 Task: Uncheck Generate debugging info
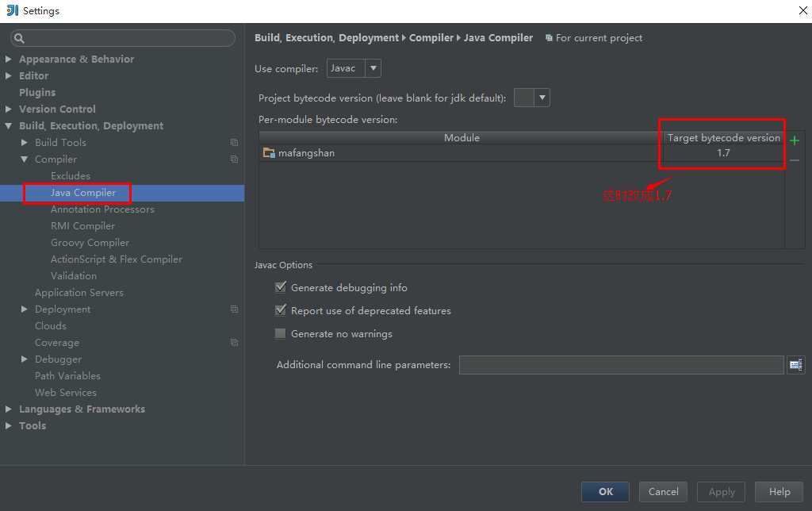[x=280, y=287]
